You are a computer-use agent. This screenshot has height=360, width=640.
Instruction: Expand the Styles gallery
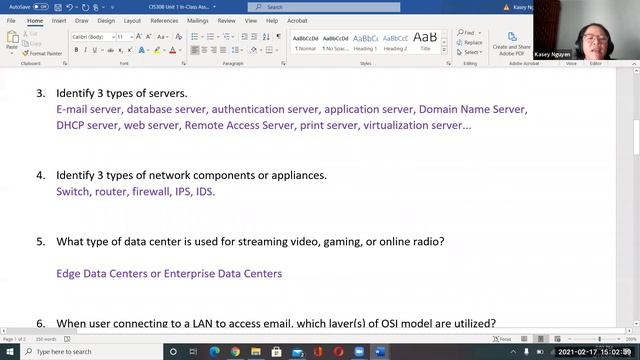[444, 50]
